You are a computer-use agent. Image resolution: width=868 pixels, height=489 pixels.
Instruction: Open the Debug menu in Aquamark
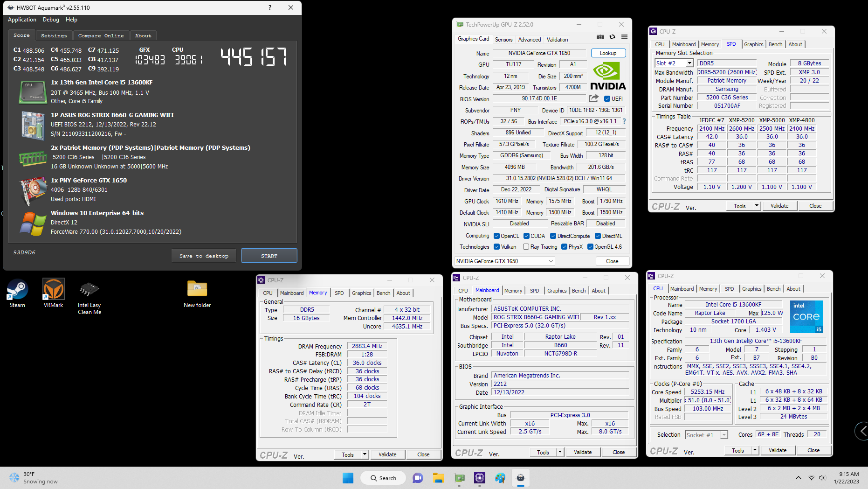click(51, 20)
